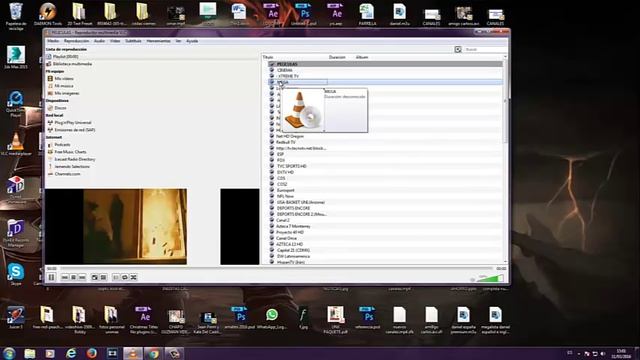This screenshot has height=360, width=640.
Task: Open Skype desktop shortcut
Action: 16,274
